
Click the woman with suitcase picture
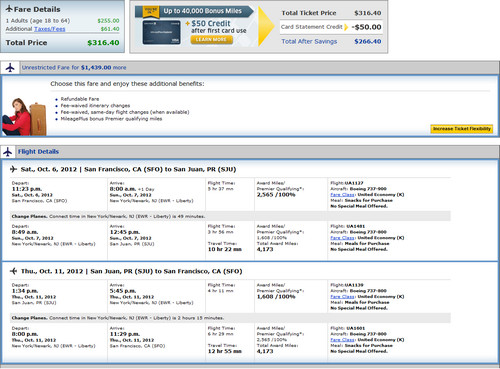[x=24, y=117]
